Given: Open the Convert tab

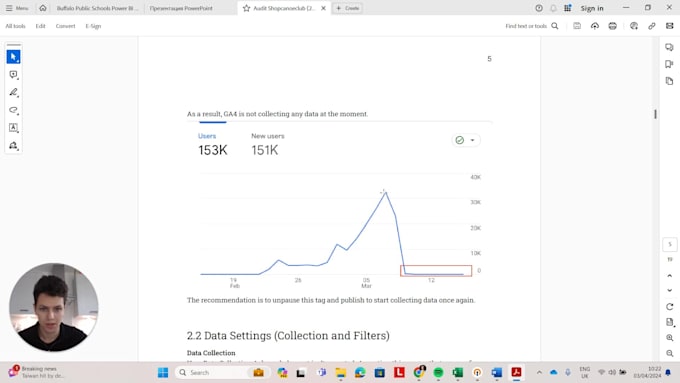Looking at the screenshot, I should [x=65, y=26].
